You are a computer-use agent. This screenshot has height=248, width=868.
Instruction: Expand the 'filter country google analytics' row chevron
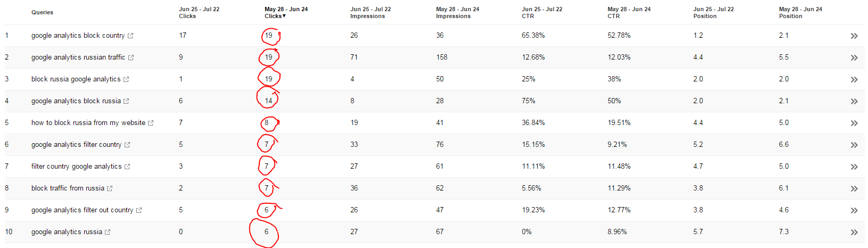point(854,167)
